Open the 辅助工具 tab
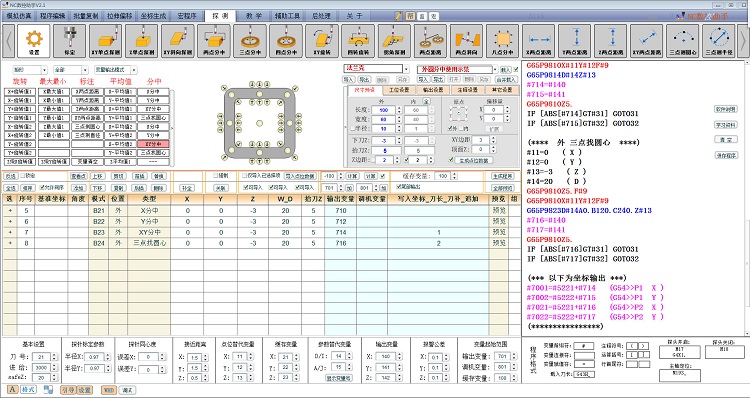 (x=287, y=16)
